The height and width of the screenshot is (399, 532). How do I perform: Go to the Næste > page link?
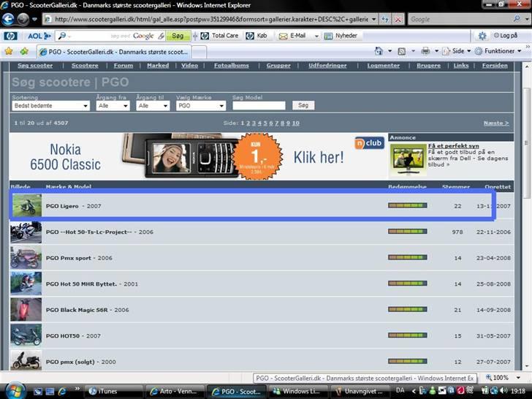click(496, 123)
